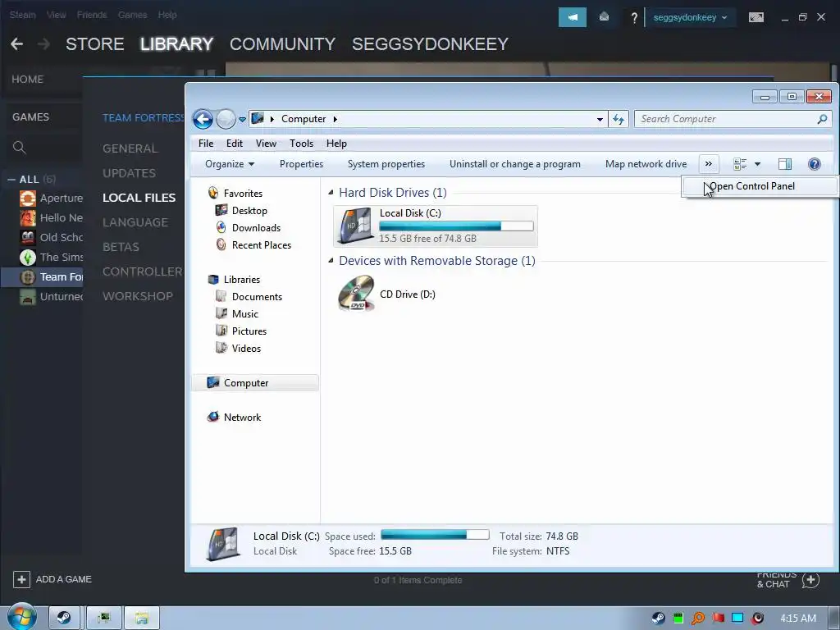Click the Steam announcements megaphone icon

(572, 17)
